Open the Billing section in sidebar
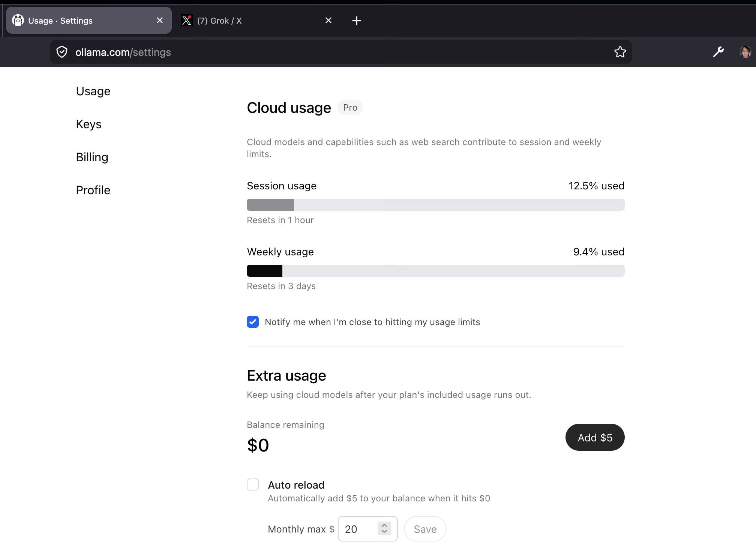 click(92, 157)
